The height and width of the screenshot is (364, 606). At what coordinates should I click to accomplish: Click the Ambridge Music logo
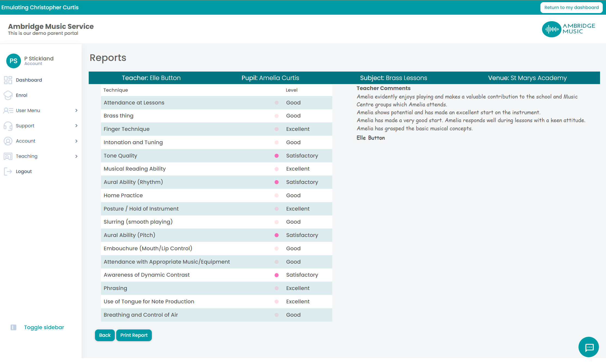pos(568,29)
